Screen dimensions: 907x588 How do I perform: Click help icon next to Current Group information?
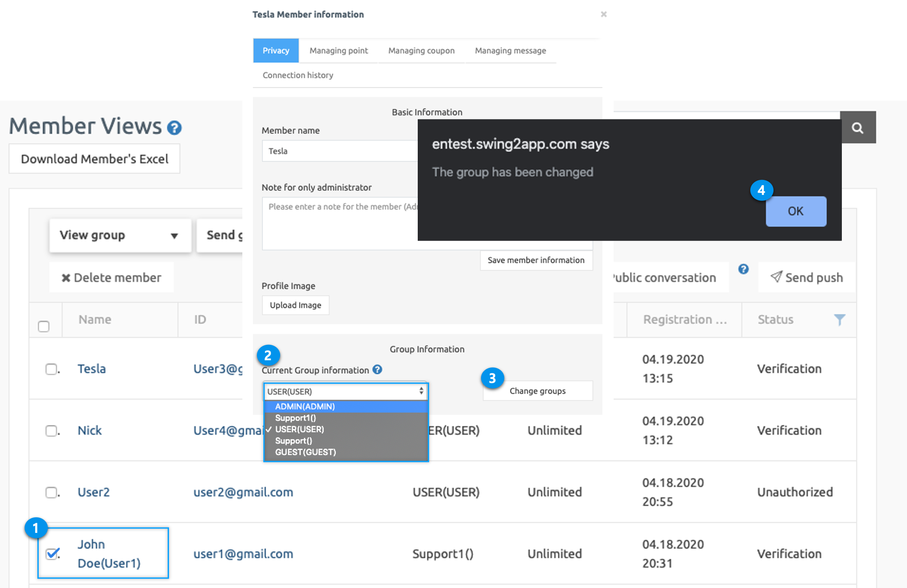pos(377,369)
